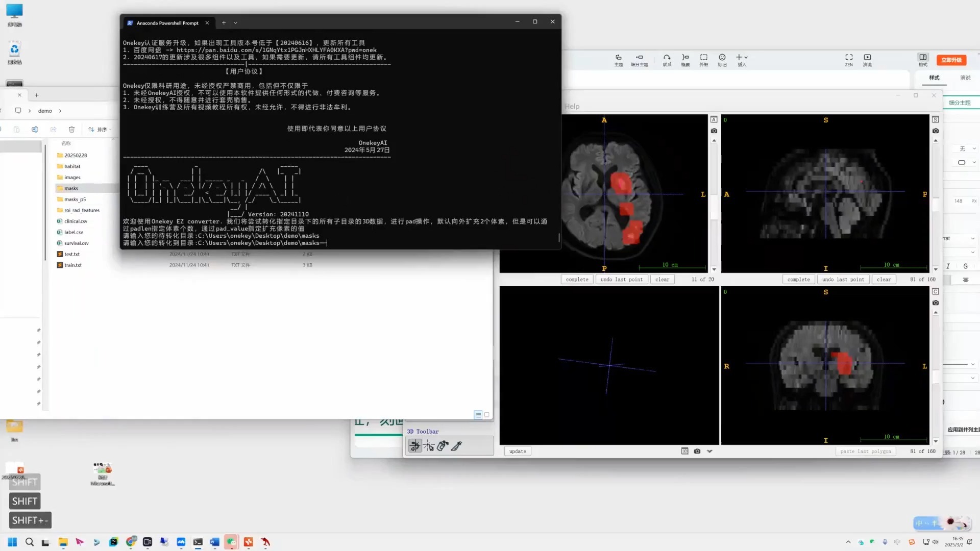Toggle italic formatting in style panel
The width and height of the screenshot is (980, 551).
pos(948,266)
